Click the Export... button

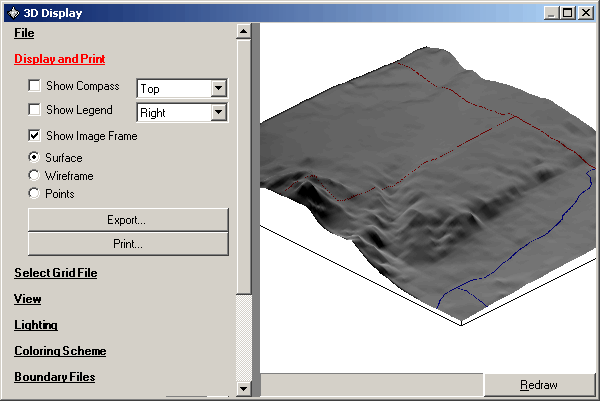128,220
